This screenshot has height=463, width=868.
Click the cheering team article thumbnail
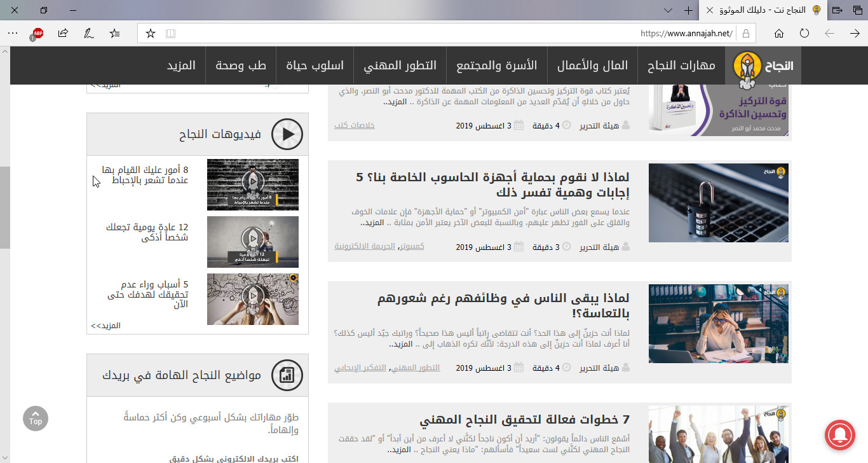click(x=719, y=434)
